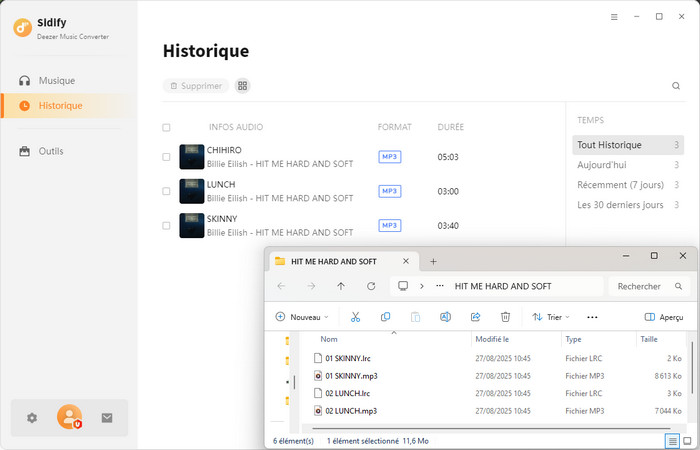Select file 01 SKINNY.mp3 in Explorer

(351, 376)
